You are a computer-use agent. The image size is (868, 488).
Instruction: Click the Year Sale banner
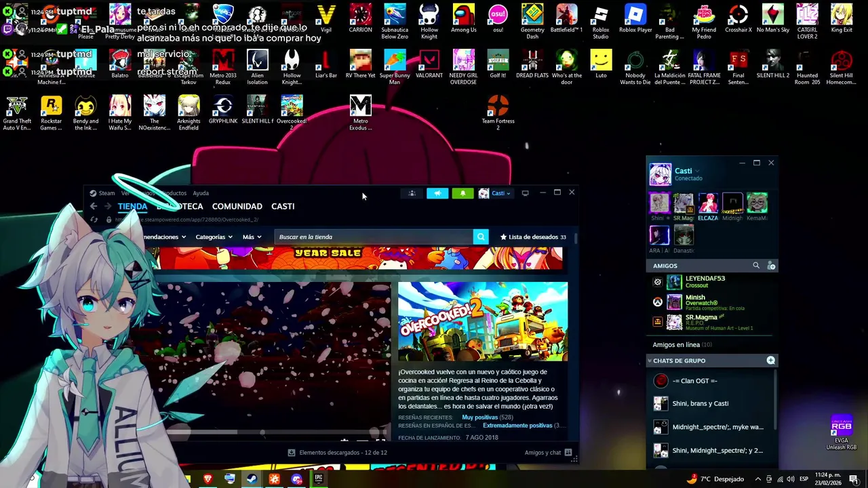click(x=358, y=258)
